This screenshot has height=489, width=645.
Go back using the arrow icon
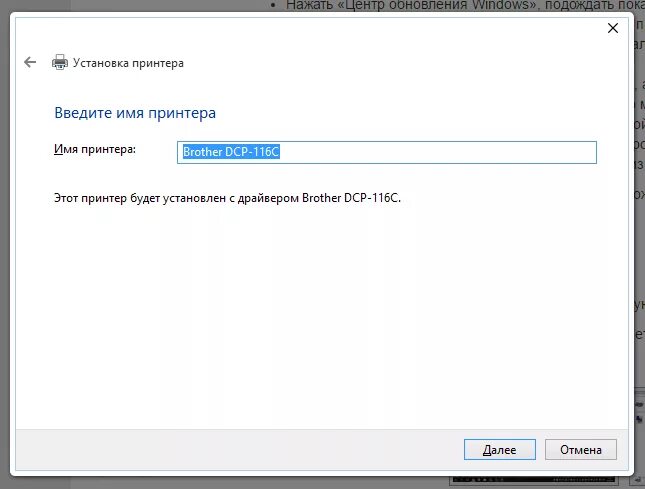[x=30, y=63]
